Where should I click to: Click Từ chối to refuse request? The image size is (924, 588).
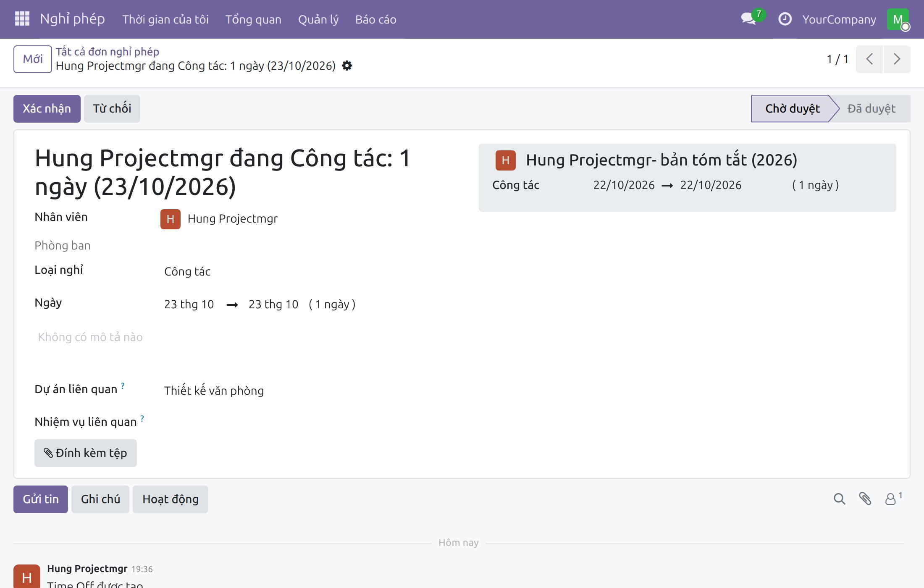coord(112,108)
